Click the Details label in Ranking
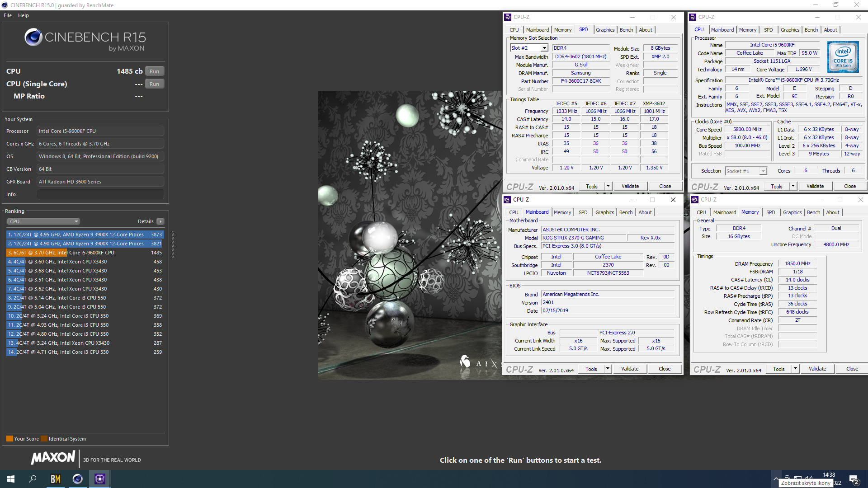This screenshot has width=868, height=488. (x=146, y=221)
